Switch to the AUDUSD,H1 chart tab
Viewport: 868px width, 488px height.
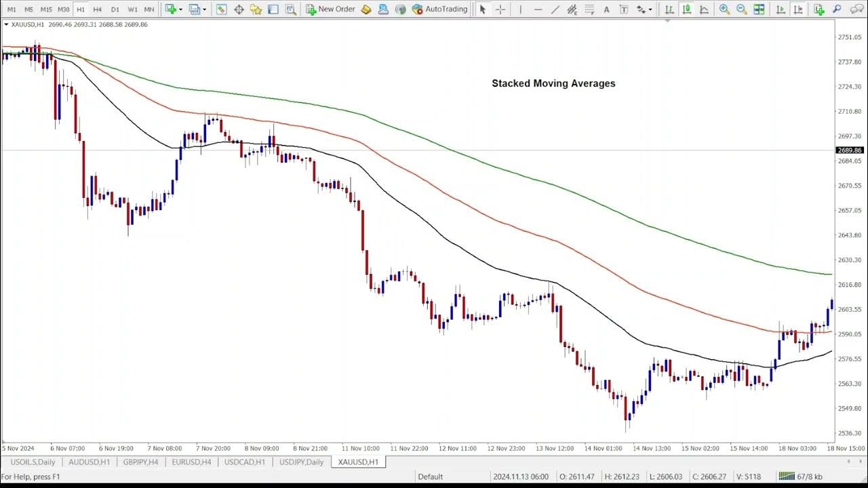click(89, 462)
